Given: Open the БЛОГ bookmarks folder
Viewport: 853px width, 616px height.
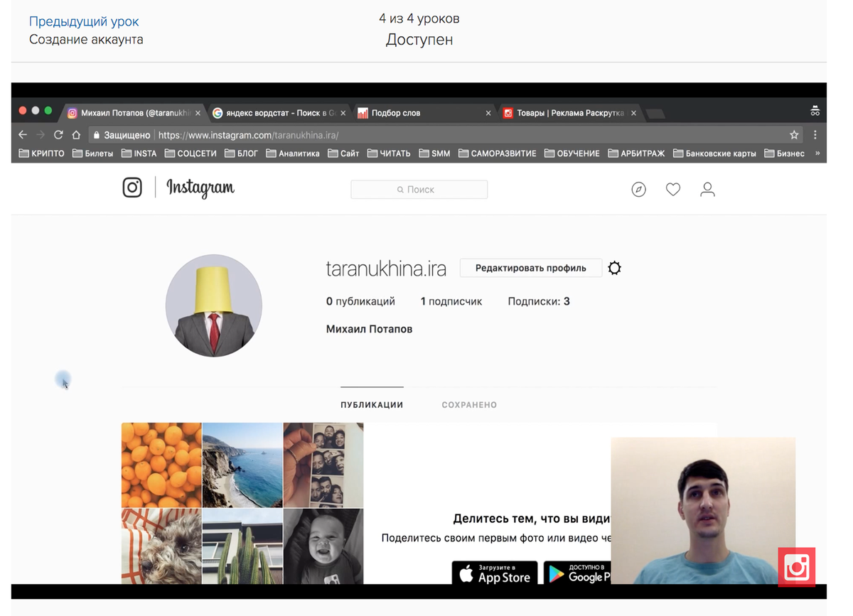Looking at the screenshot, I should pos(242,153).
